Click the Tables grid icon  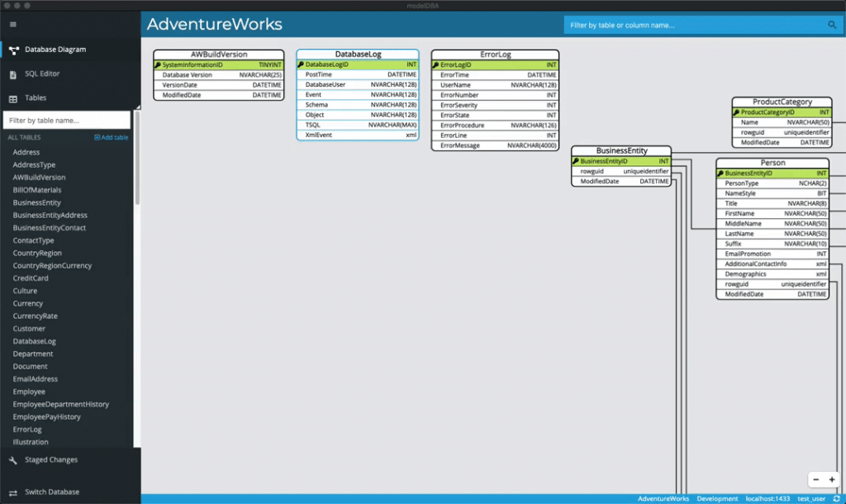13,98
